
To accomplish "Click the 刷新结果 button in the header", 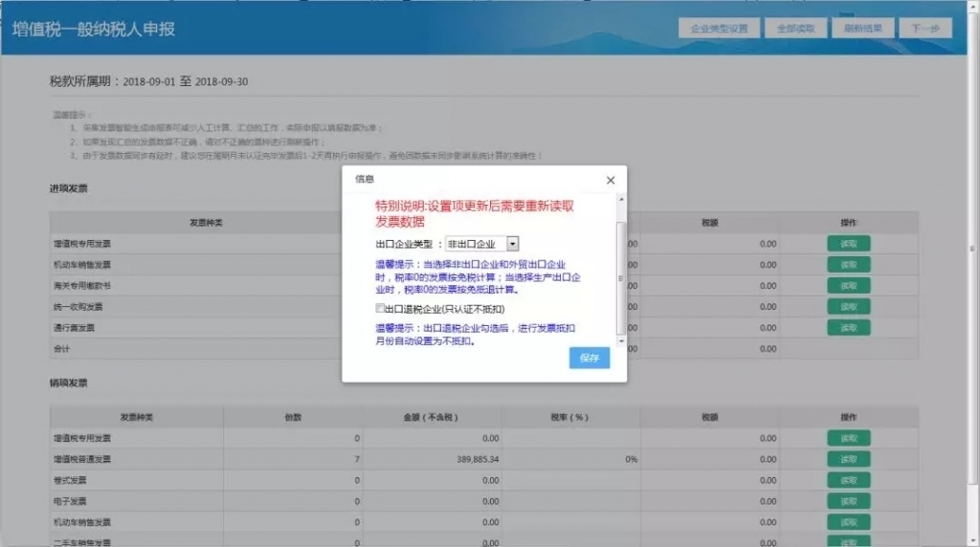I will [862, 28].
